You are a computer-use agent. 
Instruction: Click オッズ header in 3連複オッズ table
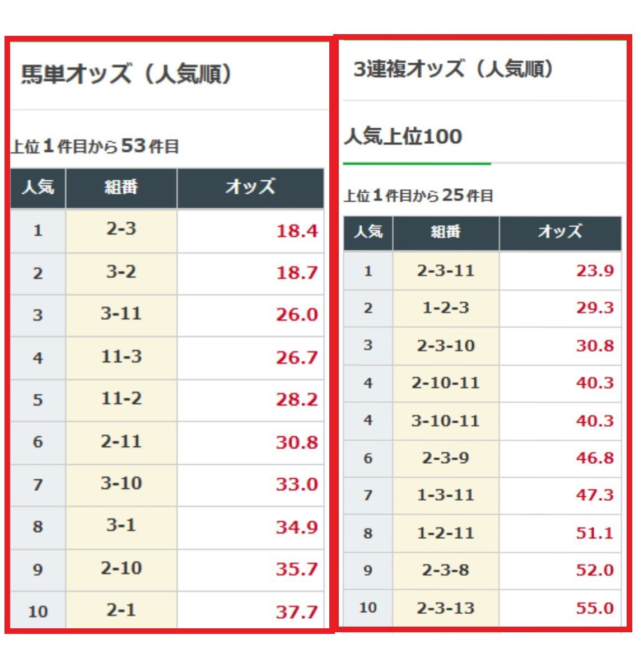[560, 232]
